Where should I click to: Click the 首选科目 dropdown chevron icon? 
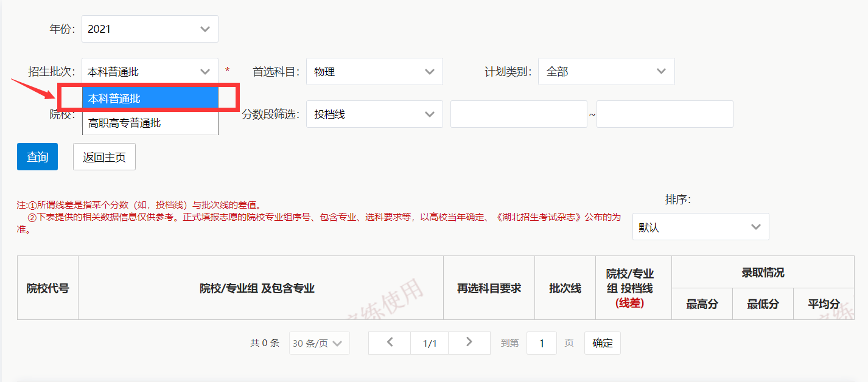point(430,71)
